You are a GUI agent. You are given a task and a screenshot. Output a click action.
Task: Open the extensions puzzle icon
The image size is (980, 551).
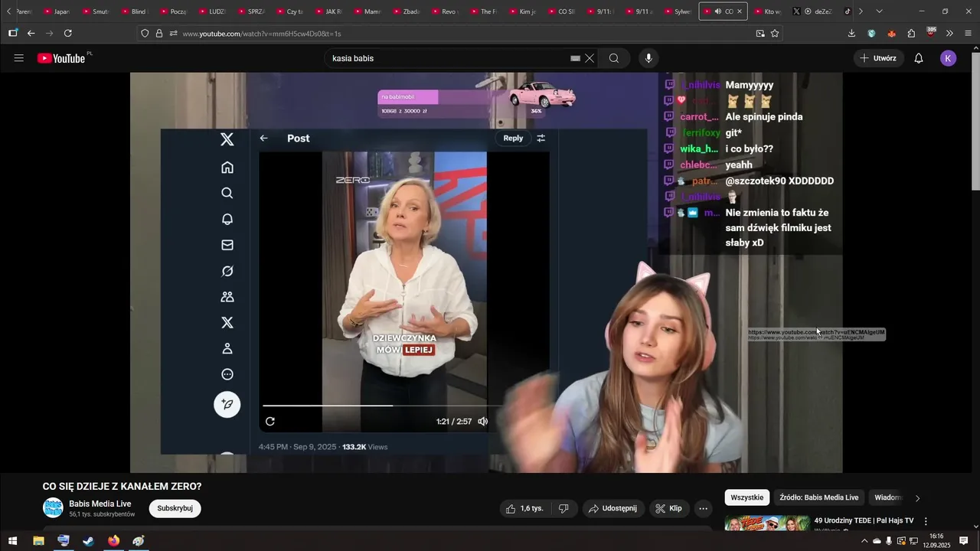point(911,34)
